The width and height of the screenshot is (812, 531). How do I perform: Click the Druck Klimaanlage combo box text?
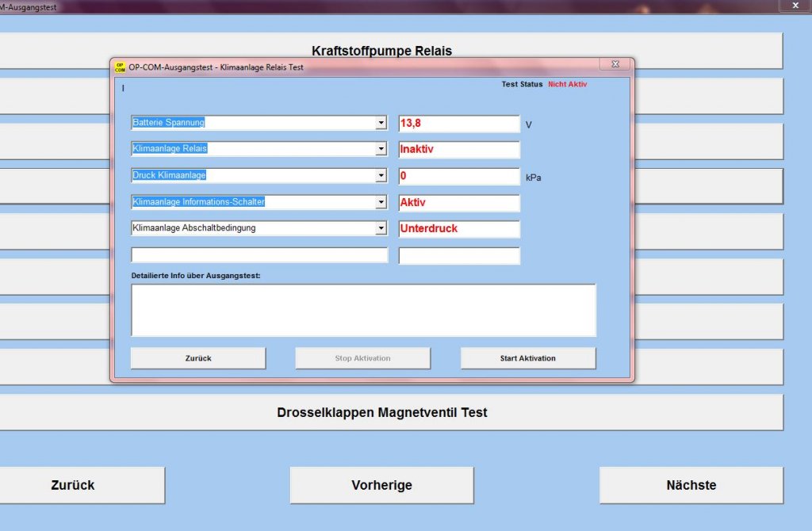pyautogui.click(x=169, y=175)
